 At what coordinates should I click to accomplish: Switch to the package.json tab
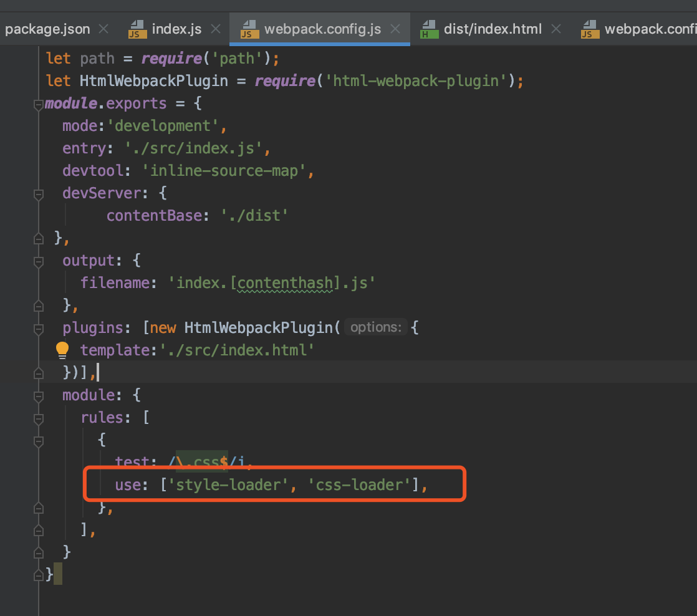click(x=47, y=29)
